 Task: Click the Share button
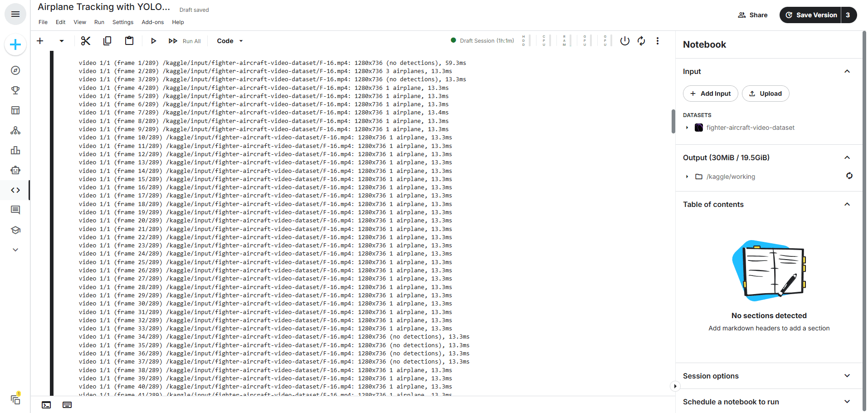[x=753, y=15]
